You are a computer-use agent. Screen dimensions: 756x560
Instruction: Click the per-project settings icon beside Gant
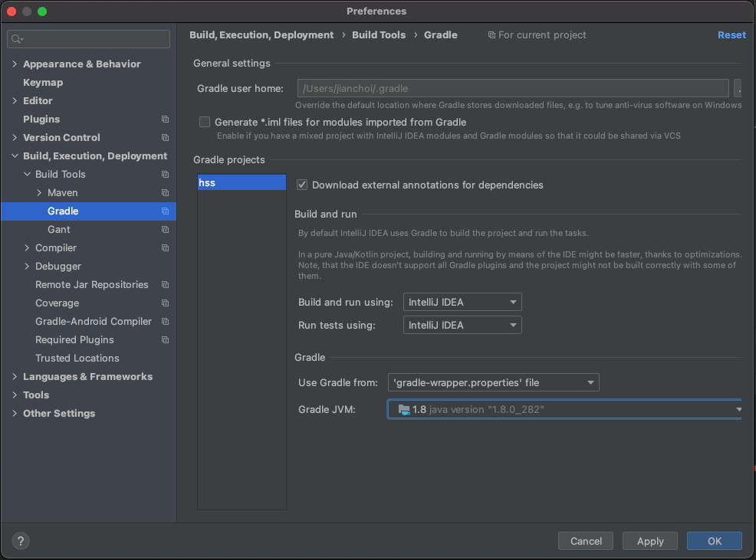point(165,229)
